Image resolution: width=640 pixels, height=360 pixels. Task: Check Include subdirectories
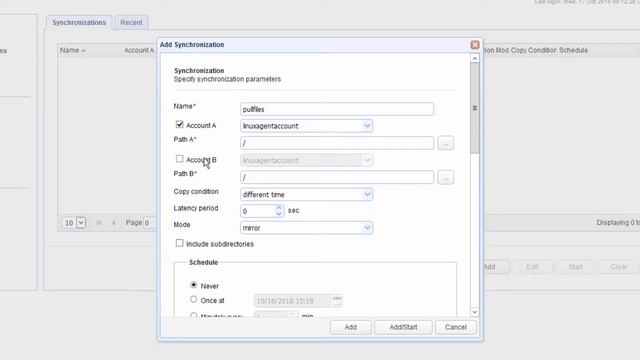click(179, 243)
